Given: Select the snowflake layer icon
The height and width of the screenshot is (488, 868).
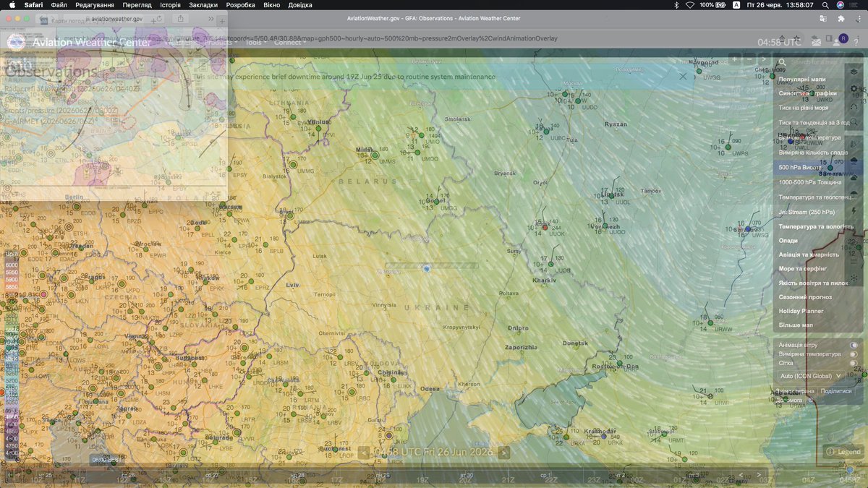Looking at the screenshot, I should 854,278.
